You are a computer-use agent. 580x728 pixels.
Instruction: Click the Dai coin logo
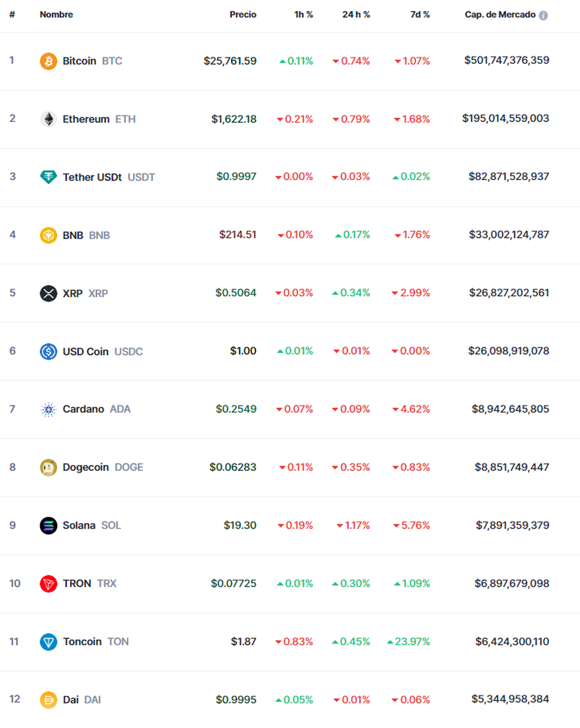click(48, 699)
